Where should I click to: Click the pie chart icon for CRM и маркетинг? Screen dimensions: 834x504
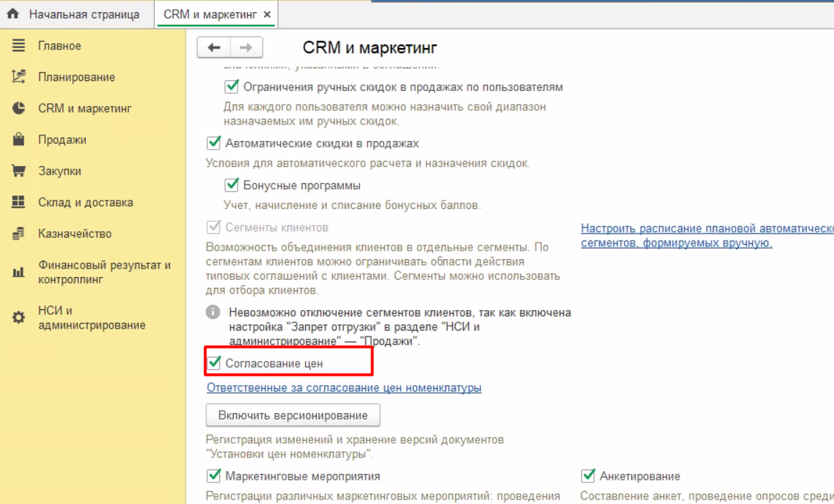click(x=19, y=109)
